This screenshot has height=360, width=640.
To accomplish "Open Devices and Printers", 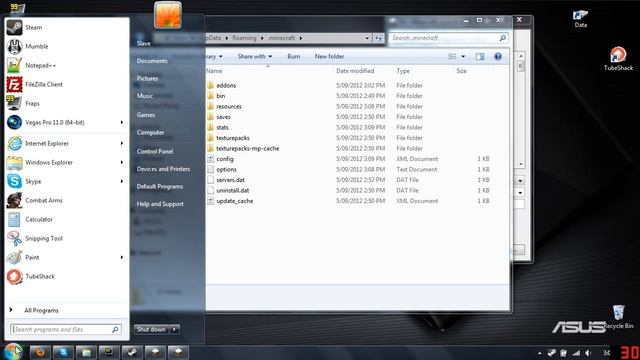I will coord(163,169).
